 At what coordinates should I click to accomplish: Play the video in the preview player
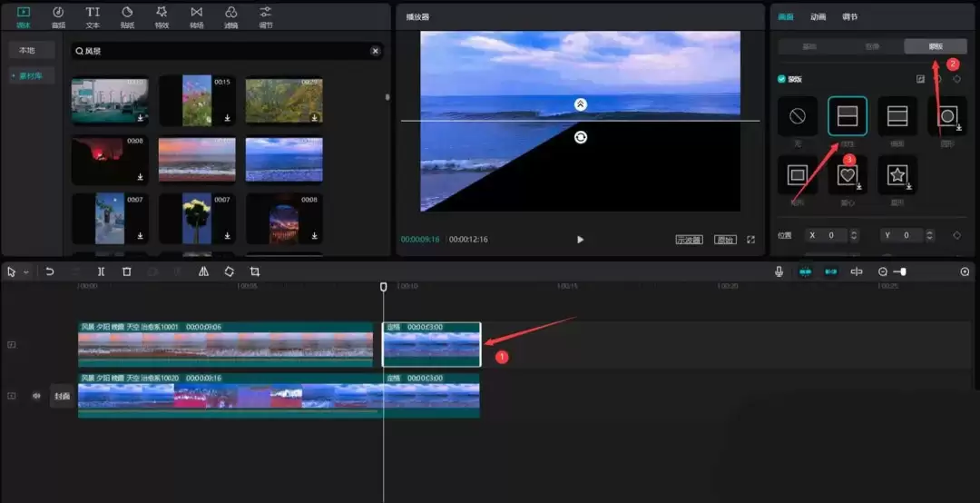pos(580,240)
